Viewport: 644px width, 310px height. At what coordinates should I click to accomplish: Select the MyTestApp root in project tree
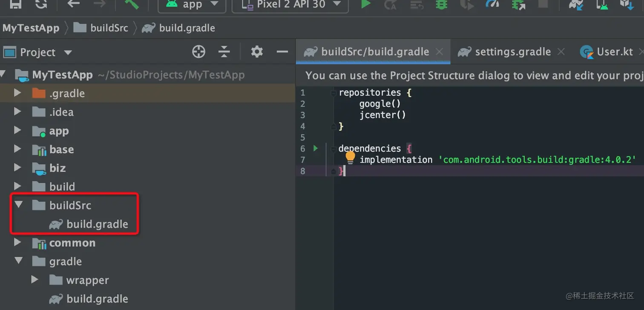coord(147,75)
